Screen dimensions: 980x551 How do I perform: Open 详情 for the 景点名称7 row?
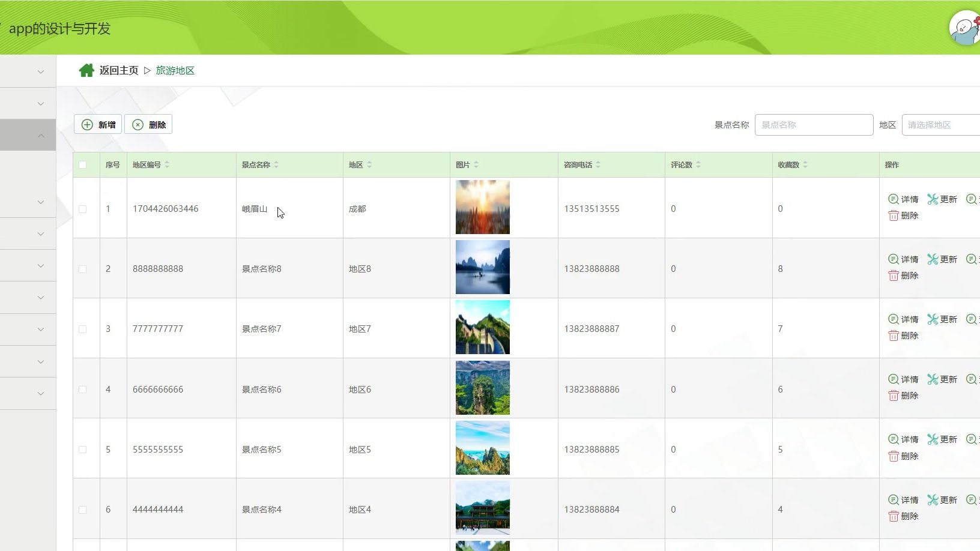903,319
